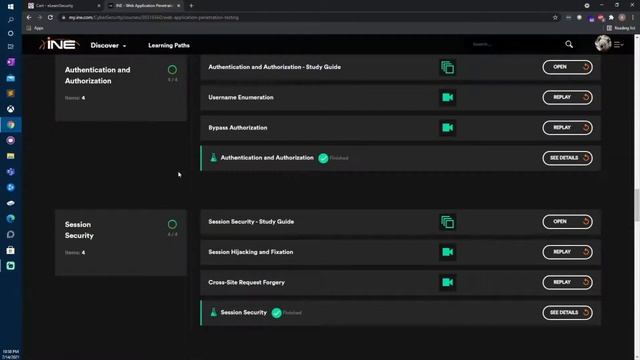Reload the page in Chrome
This screenshot has width=640, height=360.
[50, 18]
